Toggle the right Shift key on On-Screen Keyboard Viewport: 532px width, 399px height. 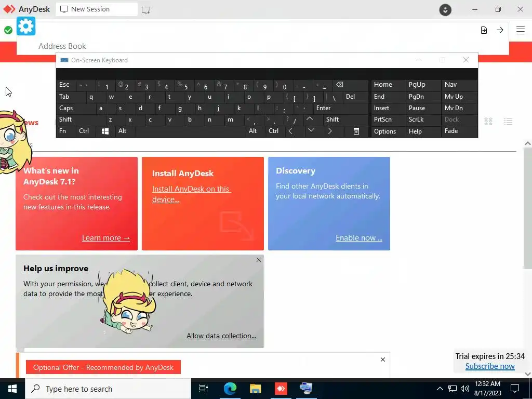click(345, 119)
